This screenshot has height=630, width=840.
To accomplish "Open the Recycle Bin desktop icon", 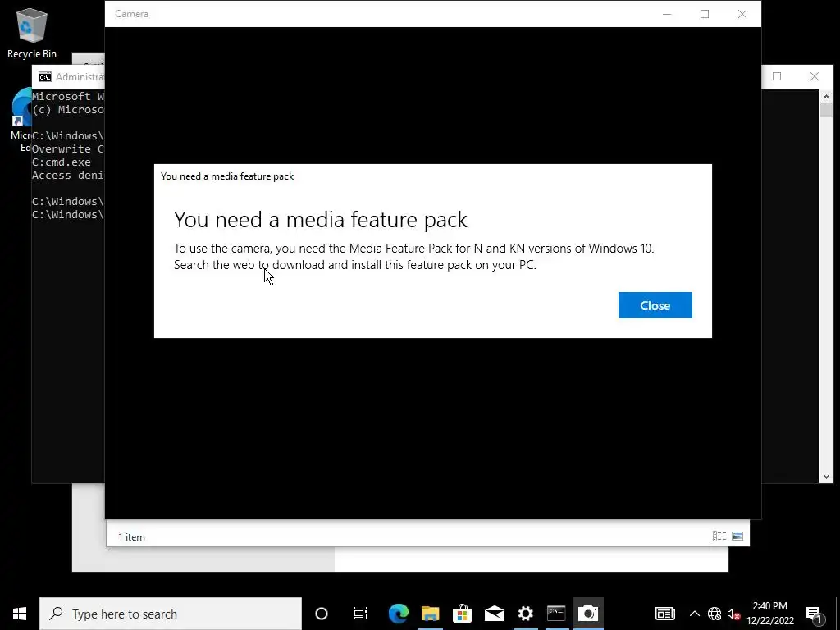I will click(32, 33).
